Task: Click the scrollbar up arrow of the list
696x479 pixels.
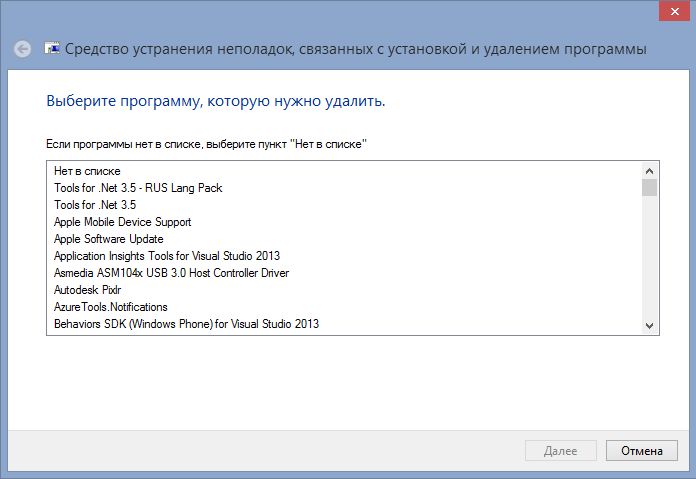Action: [x=649, y=170]
